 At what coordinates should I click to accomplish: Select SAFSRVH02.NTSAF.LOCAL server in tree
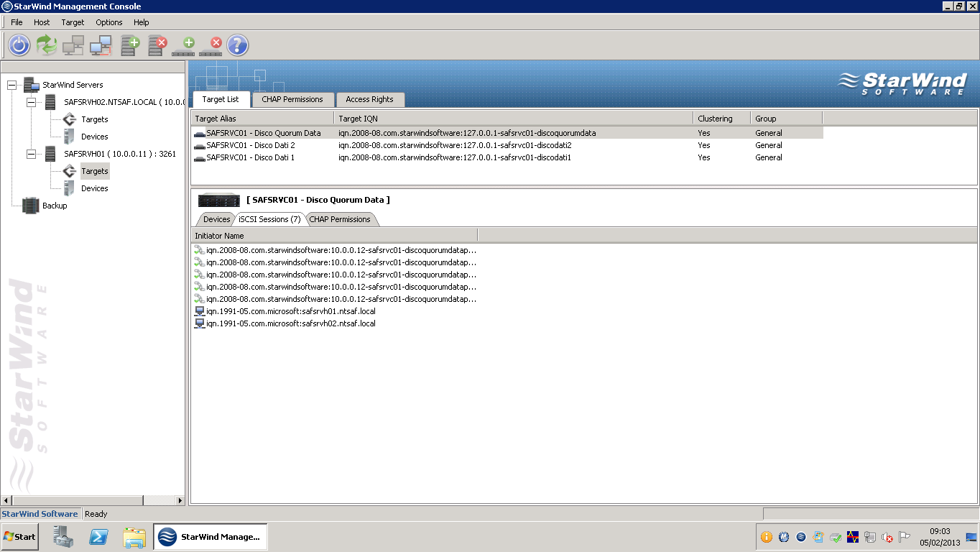[x=124, y=102]
